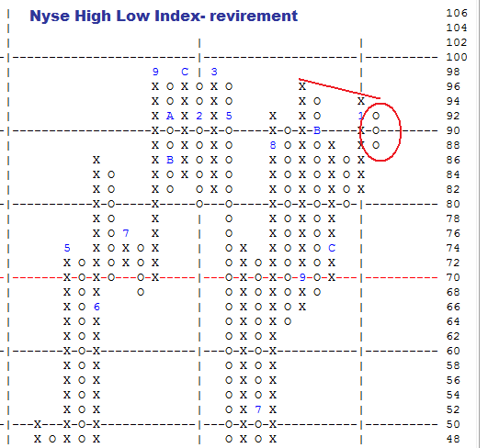The image size is (488, 448).
Task: Click the blue 'B' on the 90 line
Action: pos(317,130)
